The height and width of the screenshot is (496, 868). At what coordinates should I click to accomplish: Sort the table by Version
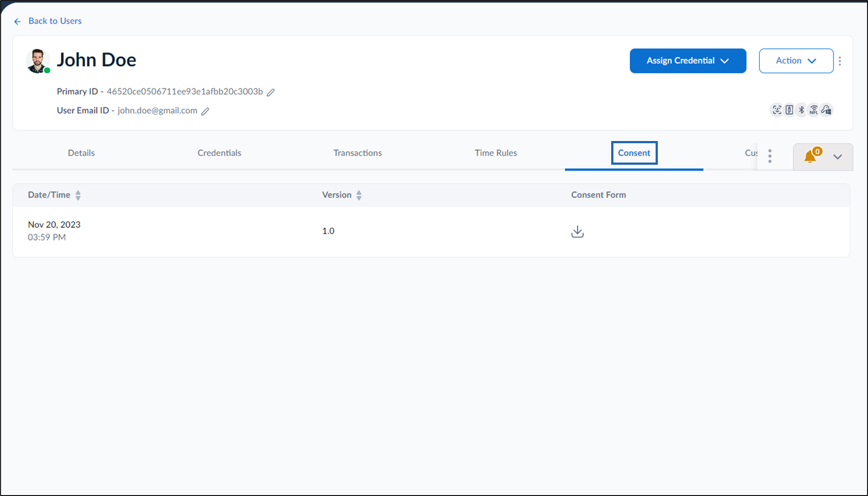click(x=359, y=195)
